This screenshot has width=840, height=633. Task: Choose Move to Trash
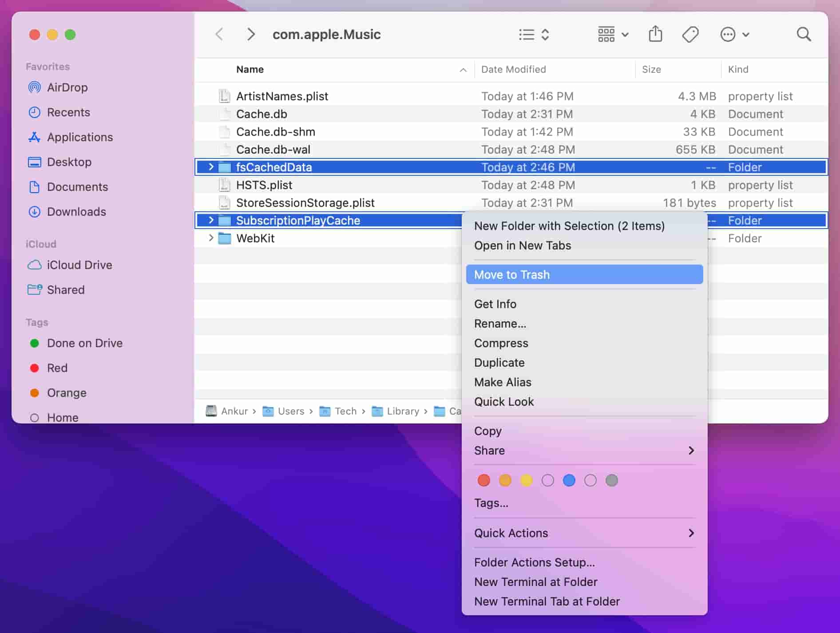tap(584, 275)
